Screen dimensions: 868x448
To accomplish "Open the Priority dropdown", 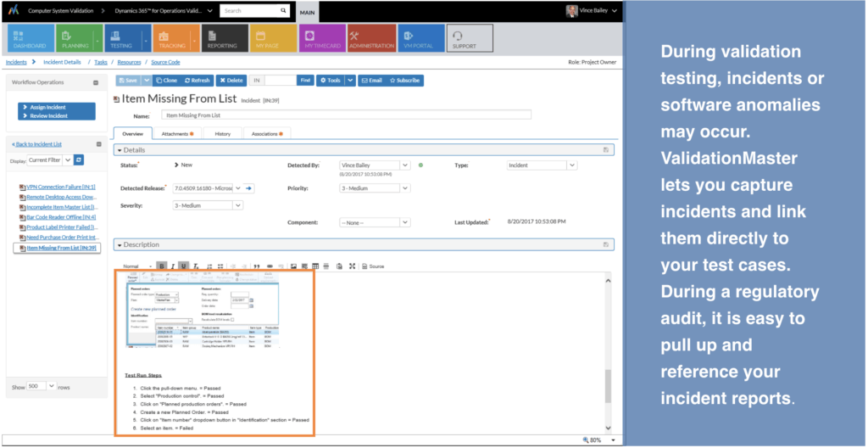I will [x=374, y=188].
